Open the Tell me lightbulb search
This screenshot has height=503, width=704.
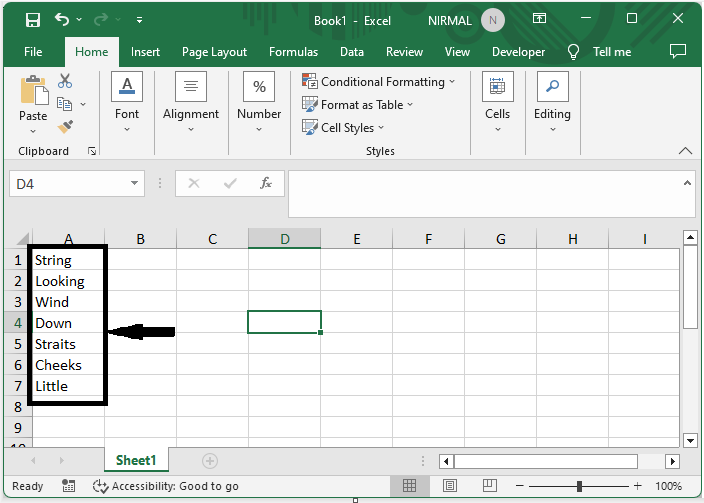click(574, 52)
